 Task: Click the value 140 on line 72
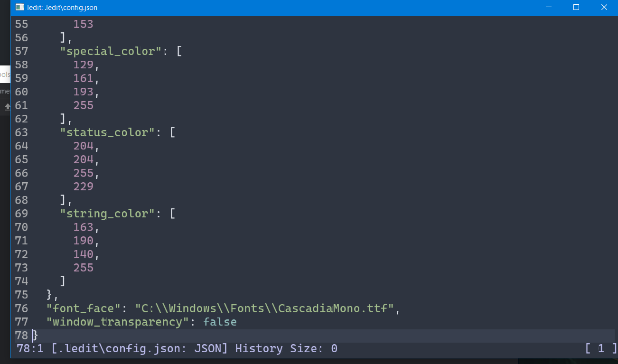tap(83, 254)
